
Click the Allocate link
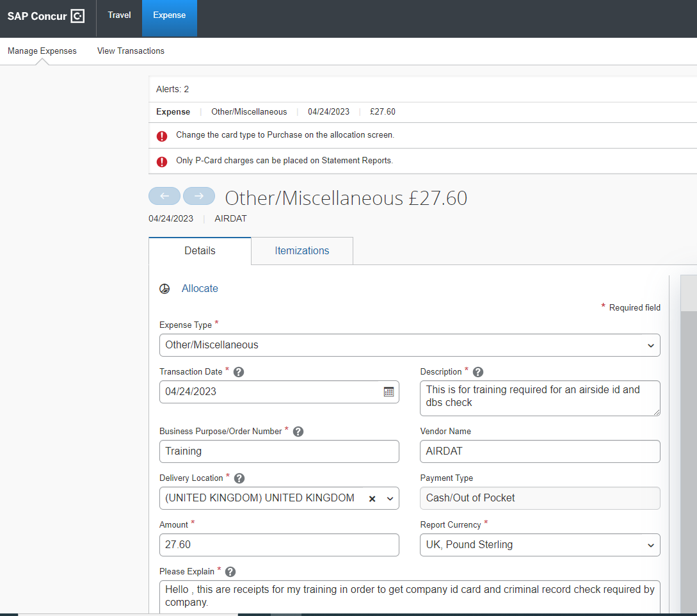pyautogui.click(x=200, y=288)
